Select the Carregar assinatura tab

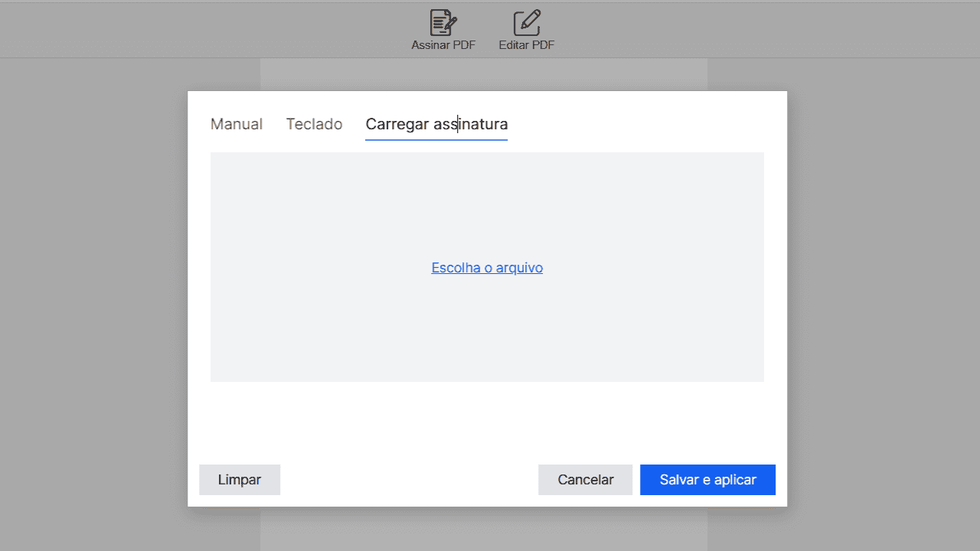pyautogui.click(x=436, y=124)
